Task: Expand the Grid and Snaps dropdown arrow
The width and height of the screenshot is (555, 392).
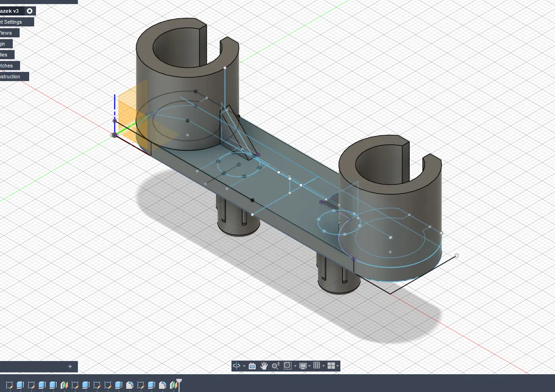Action: pos(324,366)
